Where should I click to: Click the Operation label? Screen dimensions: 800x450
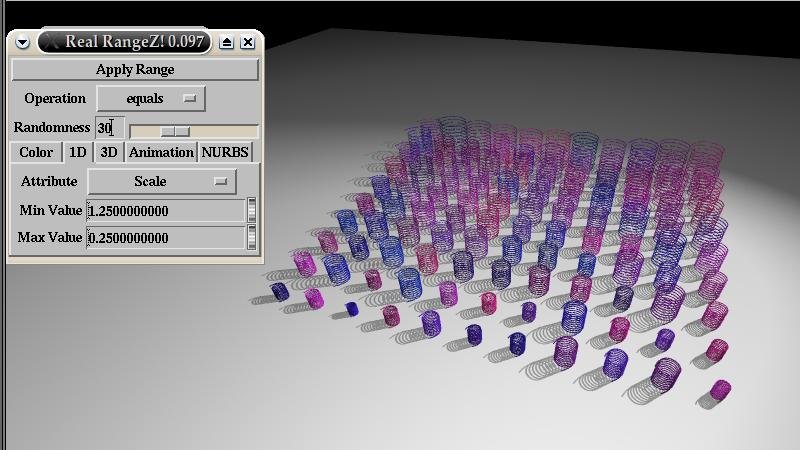click(55, 98)
